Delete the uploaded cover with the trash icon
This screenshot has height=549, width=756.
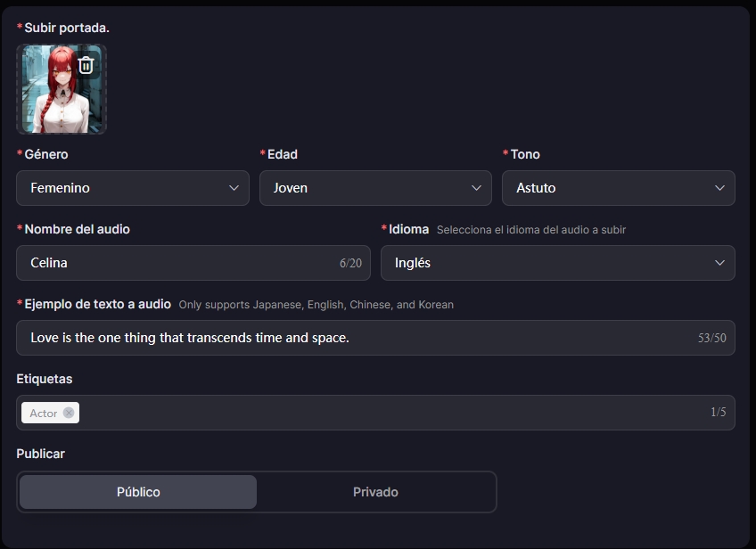[86, 65]
